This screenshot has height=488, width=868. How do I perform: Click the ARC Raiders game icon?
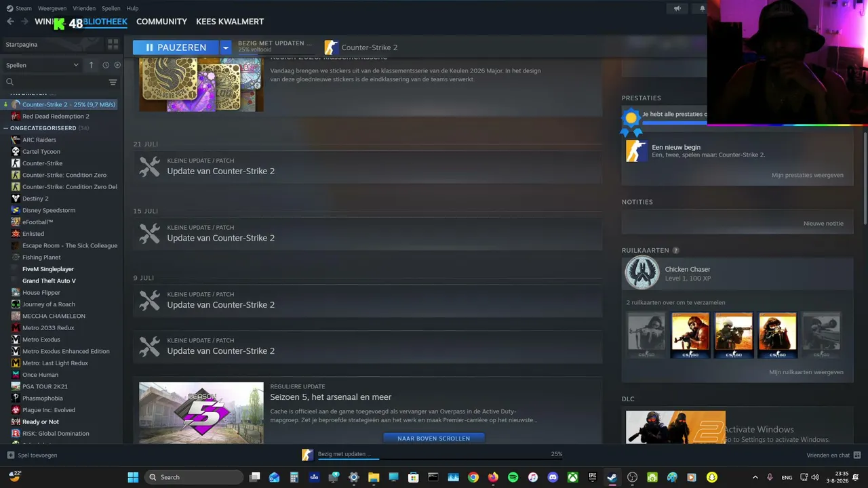[16, 140]
